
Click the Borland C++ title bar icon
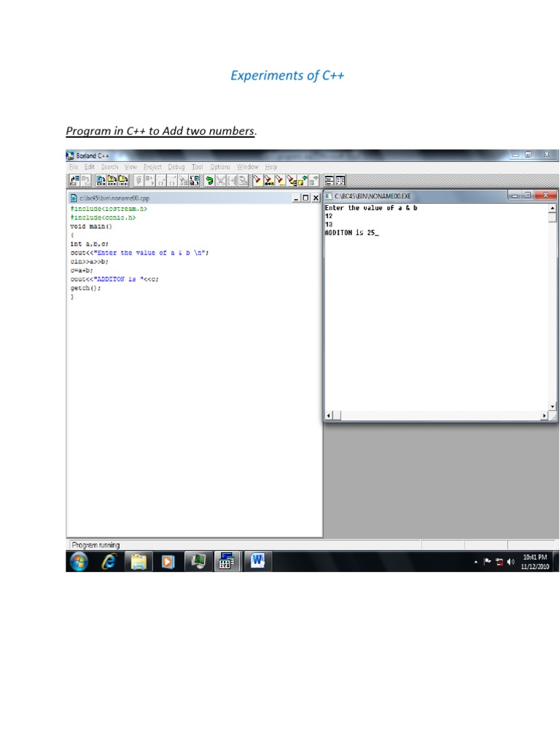tap(70, 156)
